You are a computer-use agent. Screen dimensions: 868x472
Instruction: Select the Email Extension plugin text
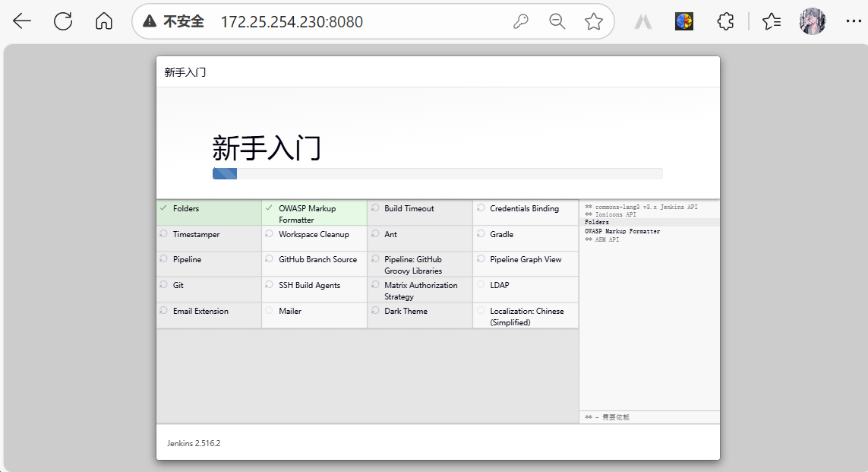tap(200, 312)
